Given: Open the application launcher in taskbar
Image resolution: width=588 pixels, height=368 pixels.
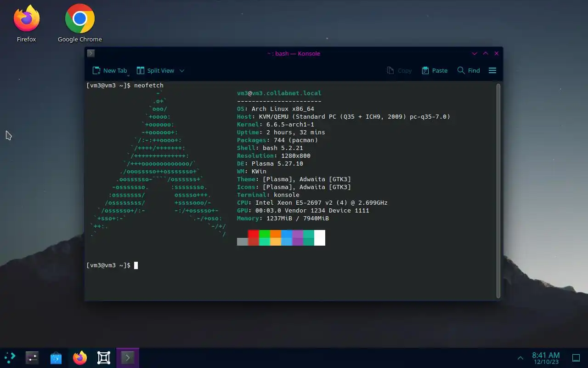Looking at the screenshot, I should 10,357.
